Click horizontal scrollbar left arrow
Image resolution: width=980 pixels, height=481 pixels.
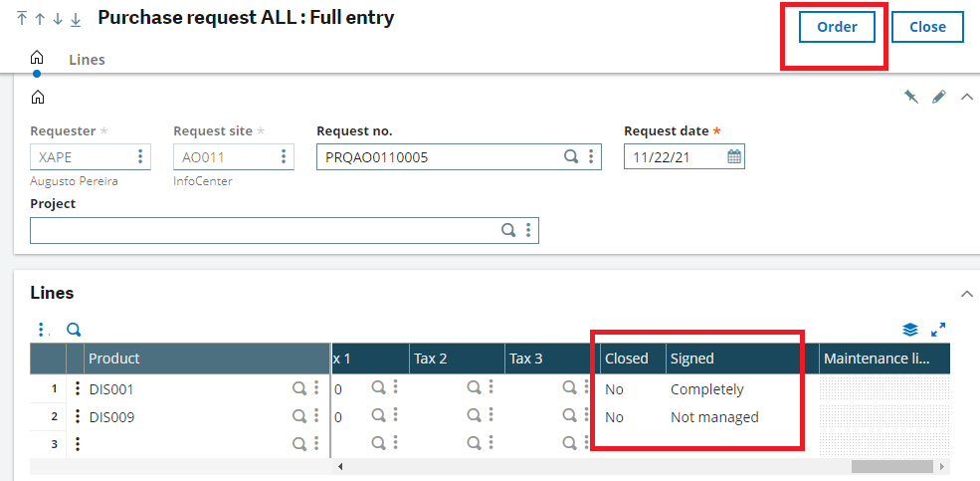(340, 467)
